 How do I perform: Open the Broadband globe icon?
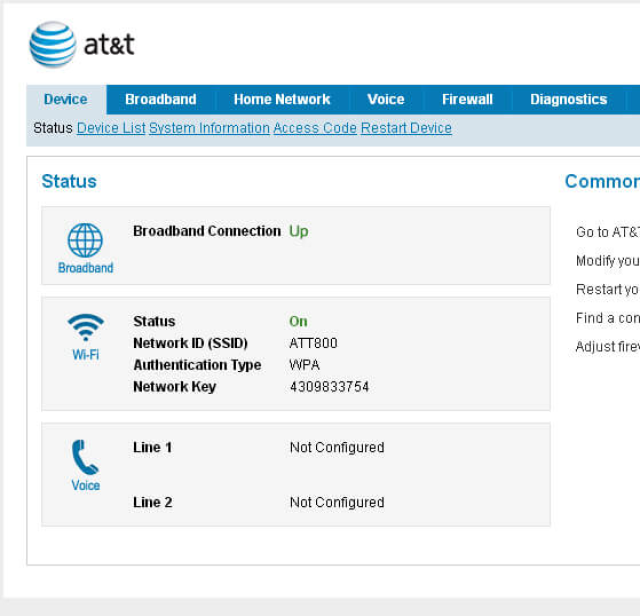[85, 240]
